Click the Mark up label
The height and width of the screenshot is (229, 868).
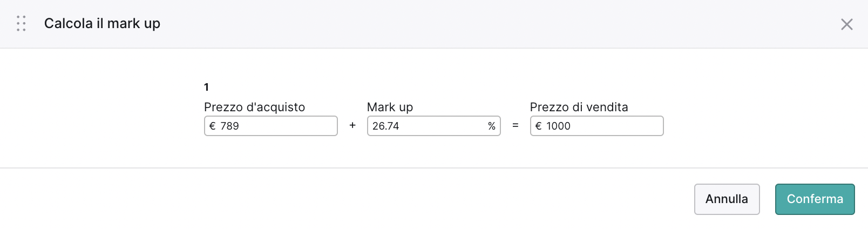pyautogui.click(x=390, y=107)
